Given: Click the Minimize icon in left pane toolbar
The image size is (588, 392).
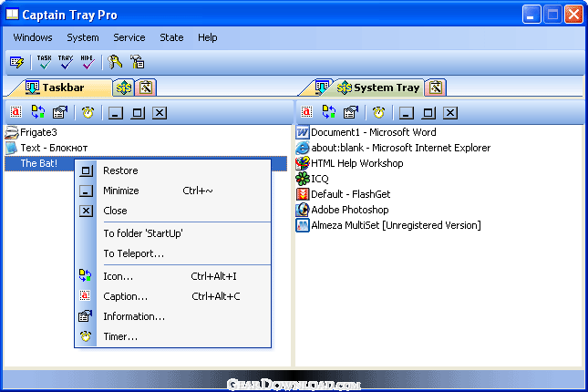Looking at the screenshot, I should [116, 113].
